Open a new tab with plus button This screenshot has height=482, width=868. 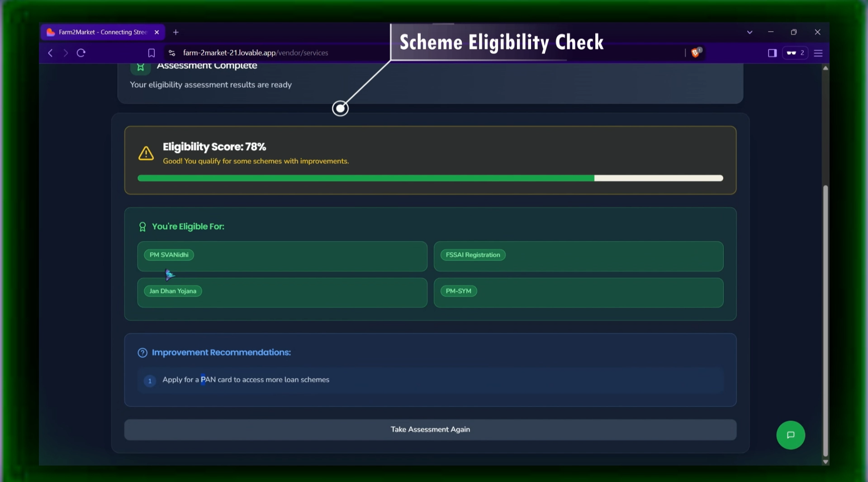176,32
